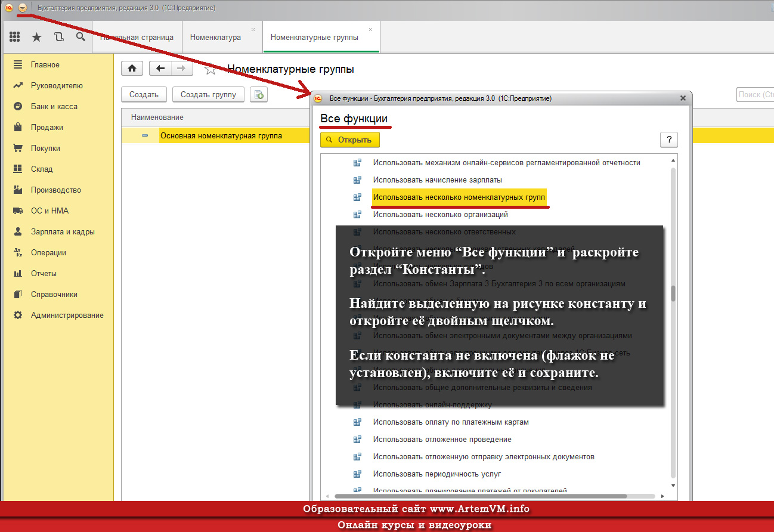Click the Отчеты bar chart icon
The height and width of the screenshot is (532, 774).
coord(18,273)
